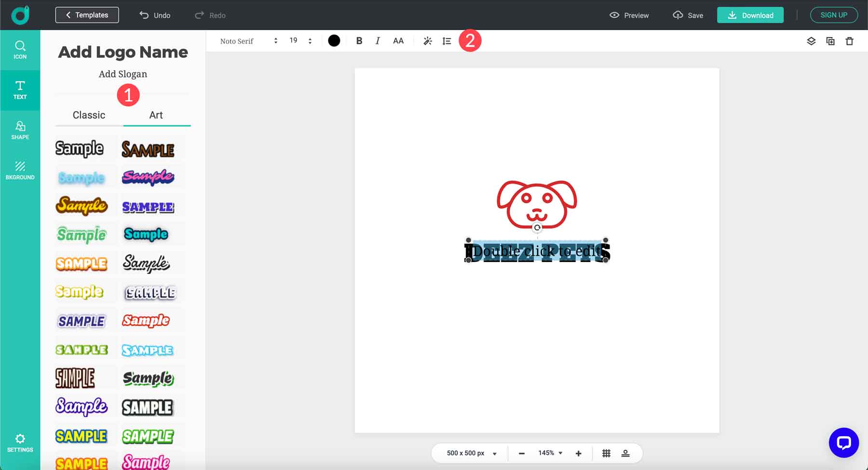The image size is (868, 470).
Task: Open the Shape panel
Action: 20,129
